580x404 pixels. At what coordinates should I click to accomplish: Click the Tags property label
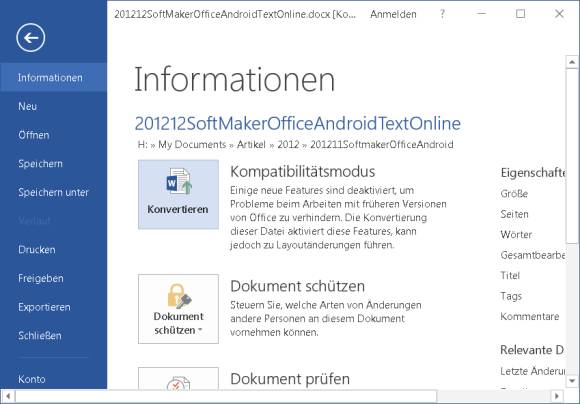pos(511,296)
